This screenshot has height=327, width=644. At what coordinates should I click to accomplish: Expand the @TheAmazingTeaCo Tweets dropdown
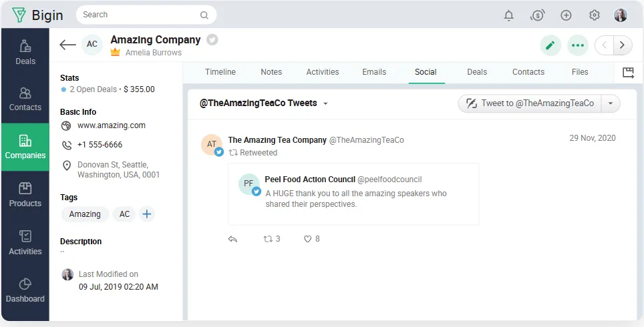(326, 104)
